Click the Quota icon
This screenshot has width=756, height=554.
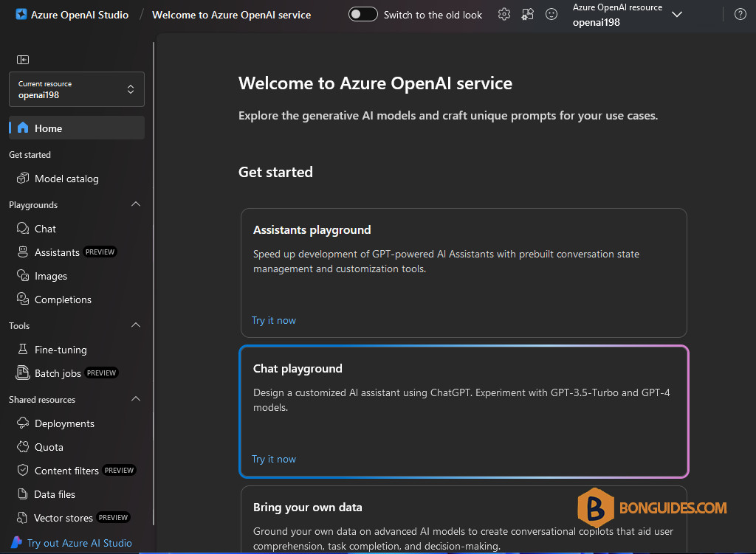pos(23,446)
